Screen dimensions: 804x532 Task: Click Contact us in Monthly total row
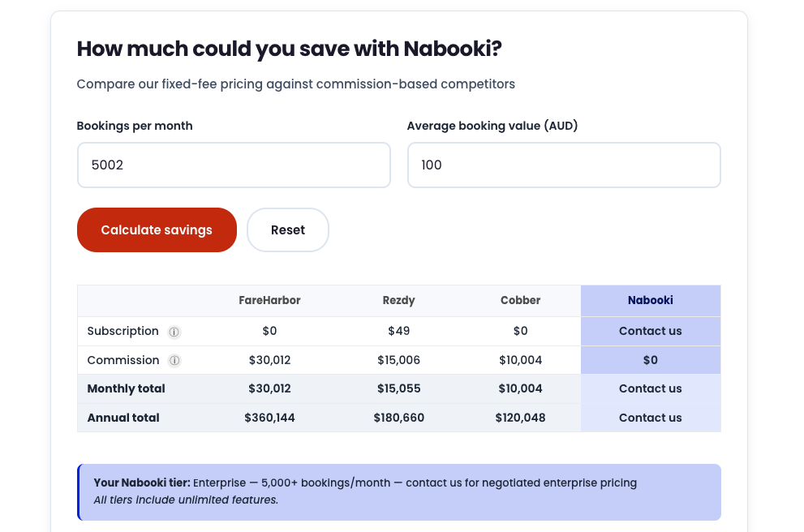point(651,388)
